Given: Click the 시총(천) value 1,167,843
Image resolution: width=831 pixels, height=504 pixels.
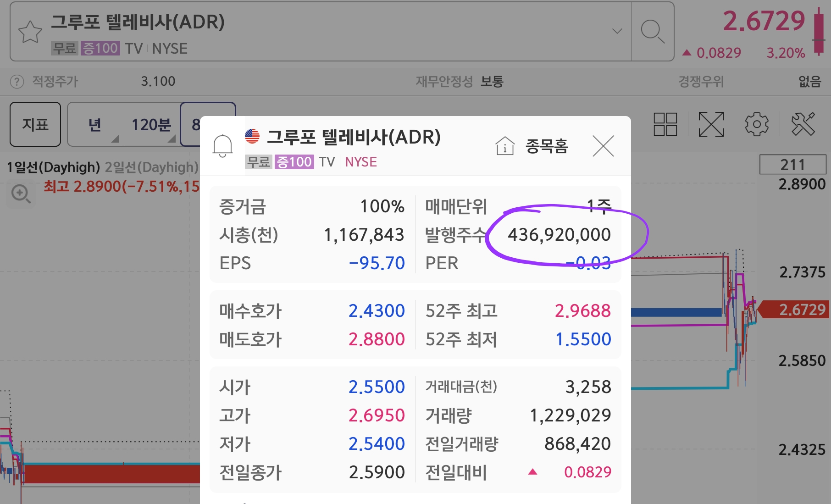Looking at the screenshot, I should (x=364, y=235).
